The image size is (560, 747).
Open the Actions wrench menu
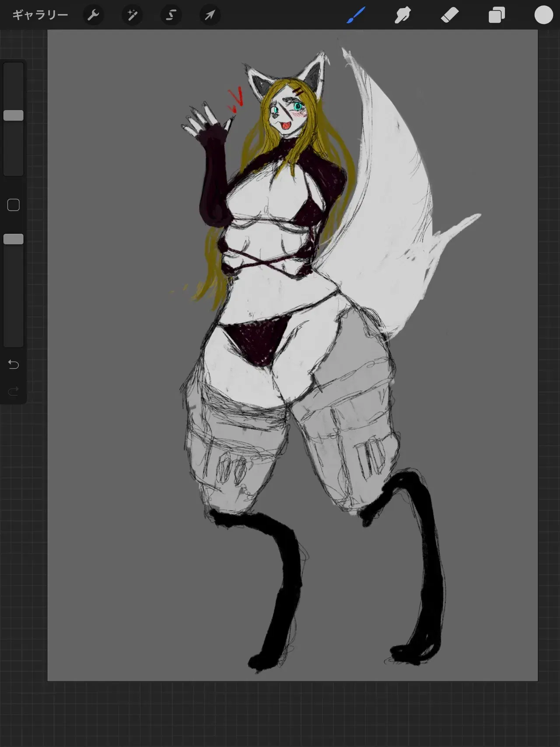pyautogui.click(x=93, y=15)
